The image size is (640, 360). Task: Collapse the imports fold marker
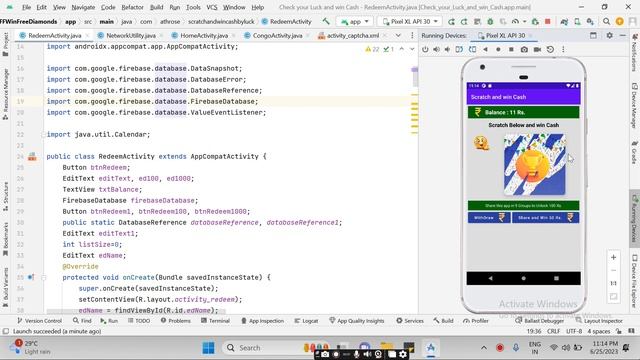point(43,134)
